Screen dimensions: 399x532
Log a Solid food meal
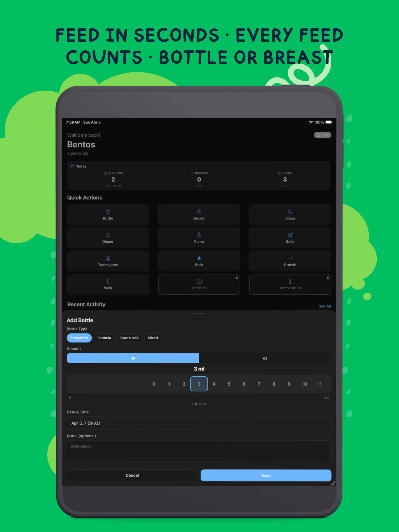pos(290,238)
